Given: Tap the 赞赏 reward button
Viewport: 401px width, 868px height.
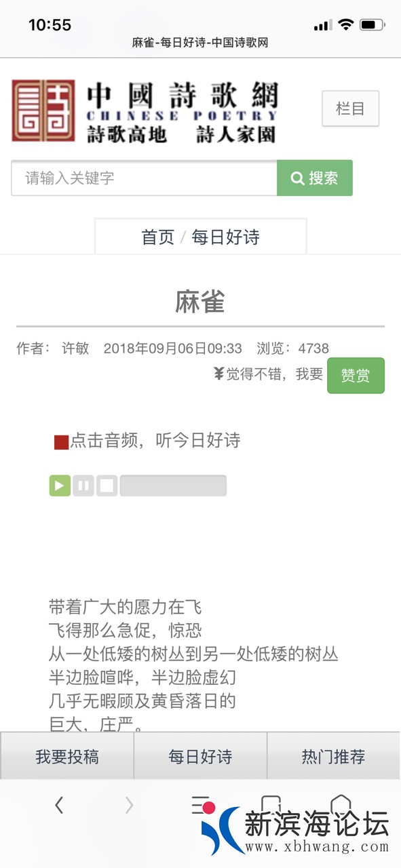Looking at the screenshot, I should click(356, 376).
